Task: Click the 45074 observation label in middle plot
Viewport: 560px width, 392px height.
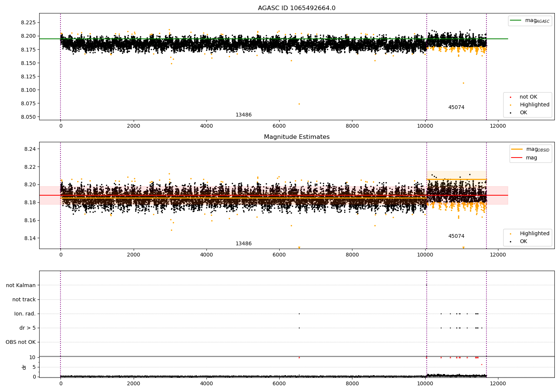Action: [456, 236]
